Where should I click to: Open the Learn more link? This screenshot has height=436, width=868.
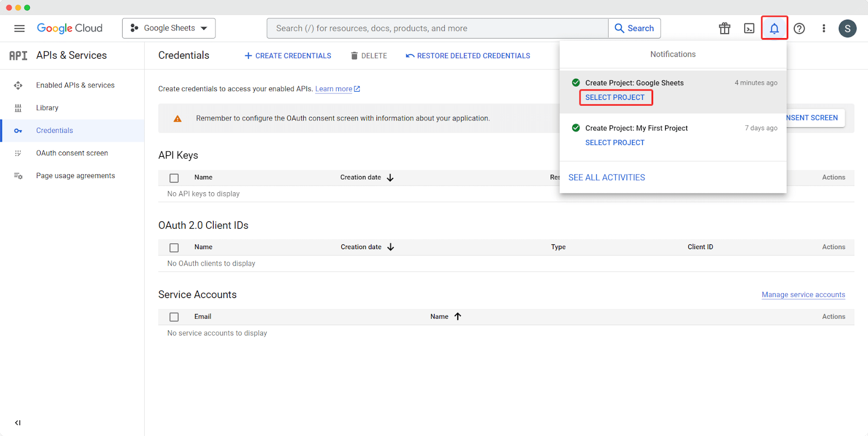pyautogui.click(x=334, y=89)
